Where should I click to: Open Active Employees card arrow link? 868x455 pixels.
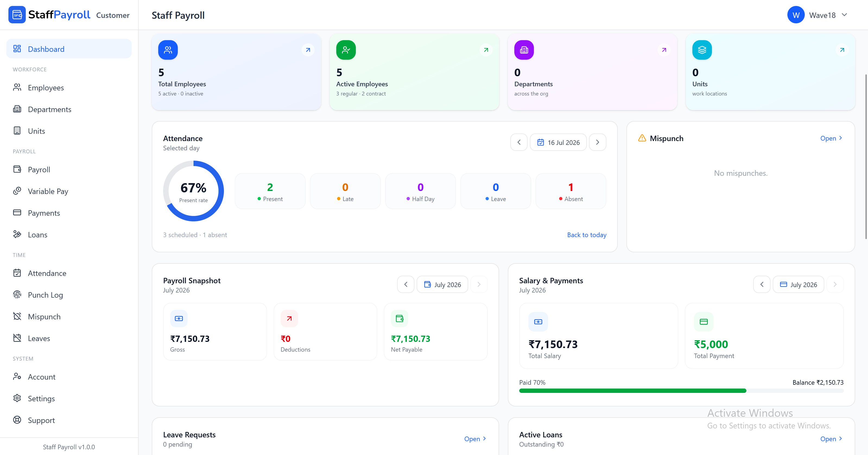point(486,50)
